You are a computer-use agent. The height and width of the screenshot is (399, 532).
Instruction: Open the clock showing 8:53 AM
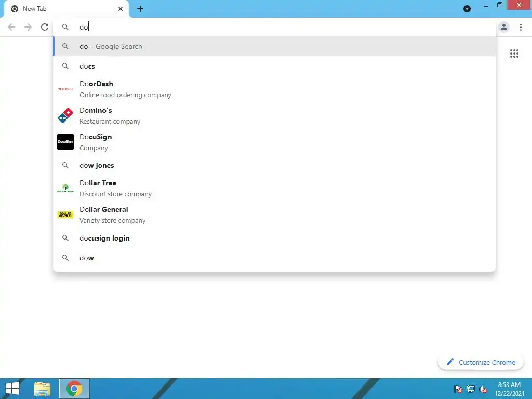pos(509,389)
